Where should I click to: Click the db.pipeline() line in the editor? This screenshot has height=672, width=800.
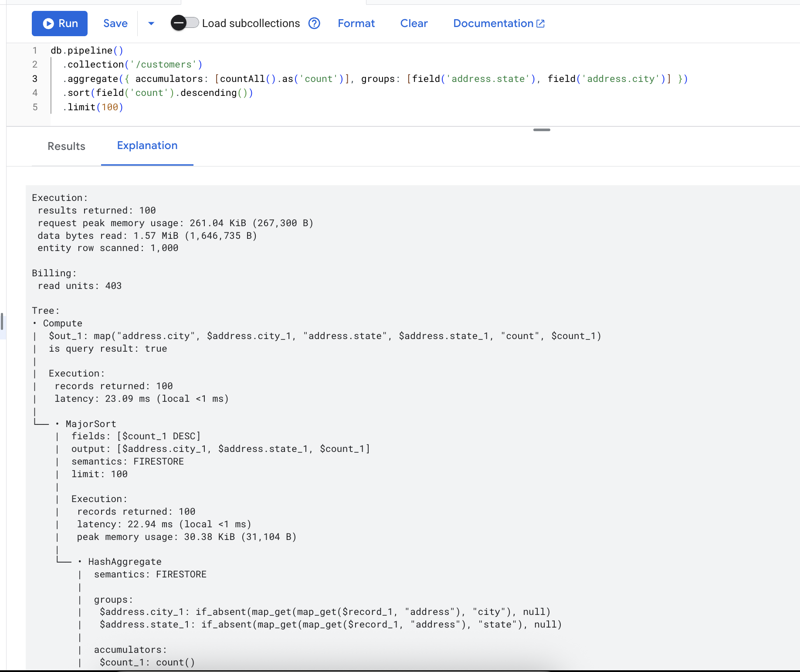pos(86,50)
